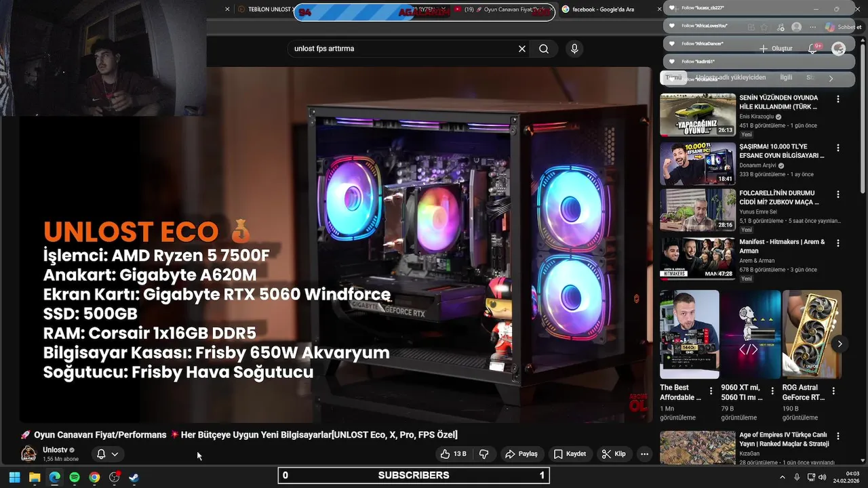Screen dimensions: 868x488
Task: Open options for The Best Affordable short
Action: (x=711, y=391)
